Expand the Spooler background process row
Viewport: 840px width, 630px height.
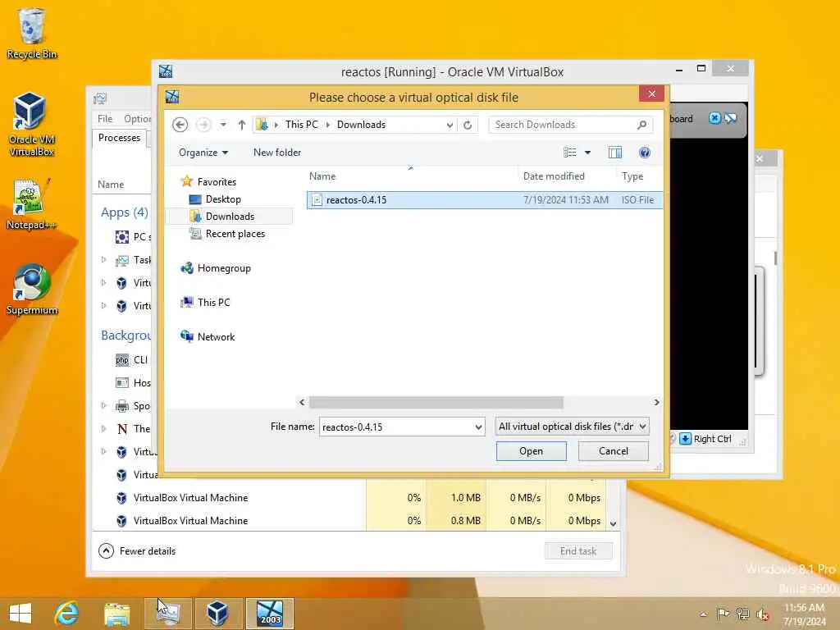104,405
